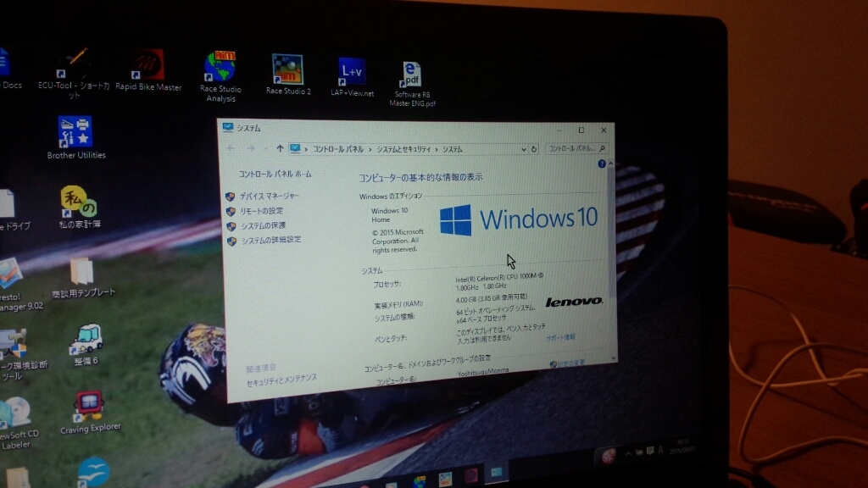Screen dimensions: 868x488
Task: Maximize the システム window
Action: click(x=581, y=130)
